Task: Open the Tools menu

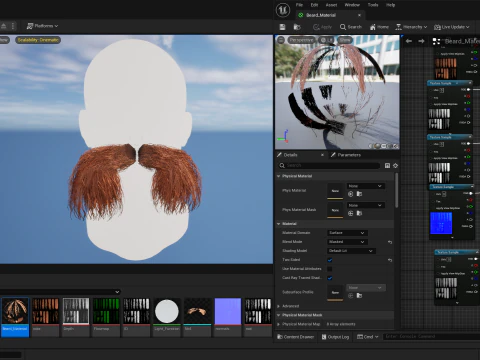Action: [x=373, y=5]
